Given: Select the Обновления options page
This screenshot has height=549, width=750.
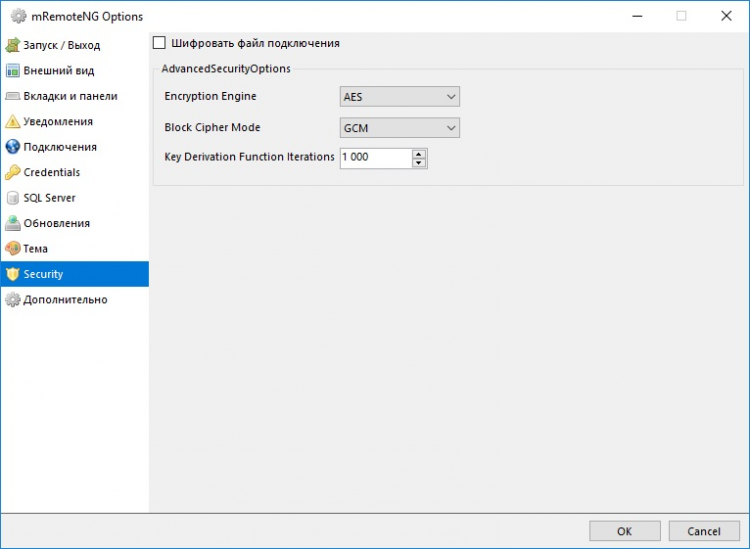Looking at the screenshot, I should click(x=56, y=223).
